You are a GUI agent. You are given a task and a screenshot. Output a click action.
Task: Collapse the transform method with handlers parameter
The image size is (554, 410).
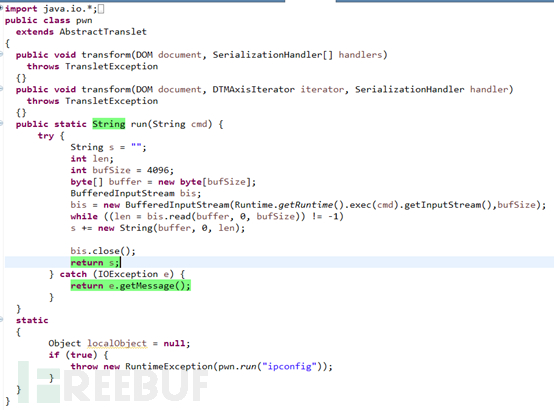point(1,54)
